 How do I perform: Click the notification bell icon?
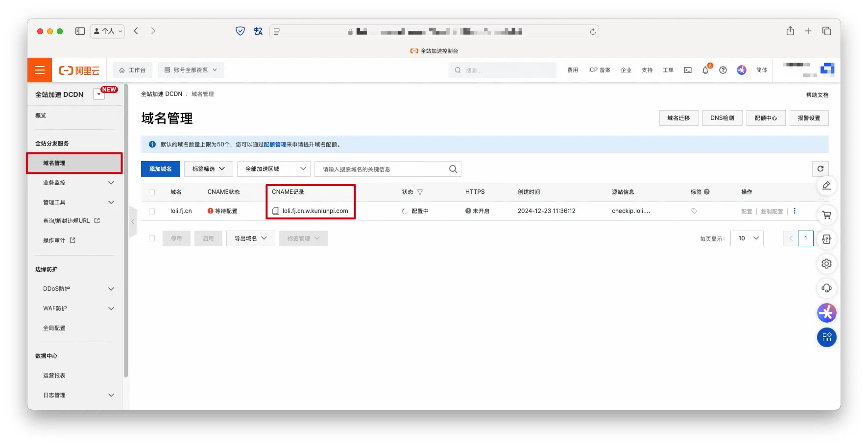tap(705, 70)
